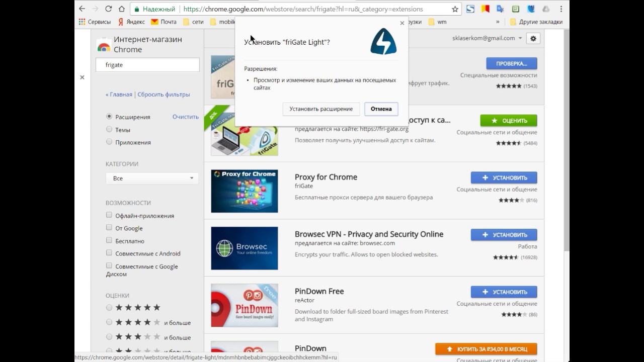Install PinDown Free with УСТАНОВИТЬ
The image size is (644, 362).
tap(504, 292)
